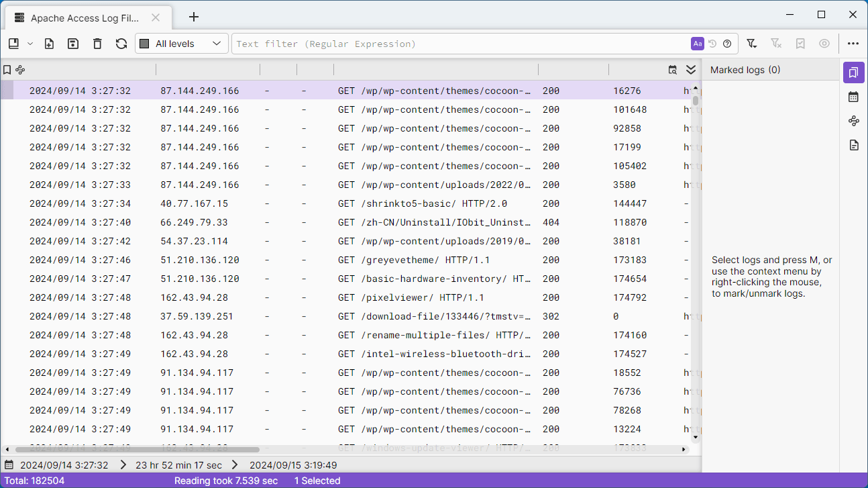Reload the log file
Image resolution: width=868 pixels, height=488 pixels.
pos(121,44)
